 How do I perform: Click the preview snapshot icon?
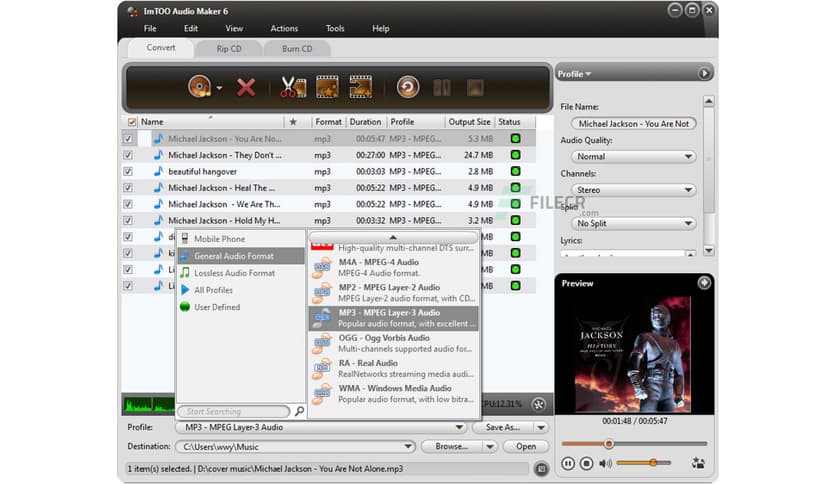[x=698, y=463]
